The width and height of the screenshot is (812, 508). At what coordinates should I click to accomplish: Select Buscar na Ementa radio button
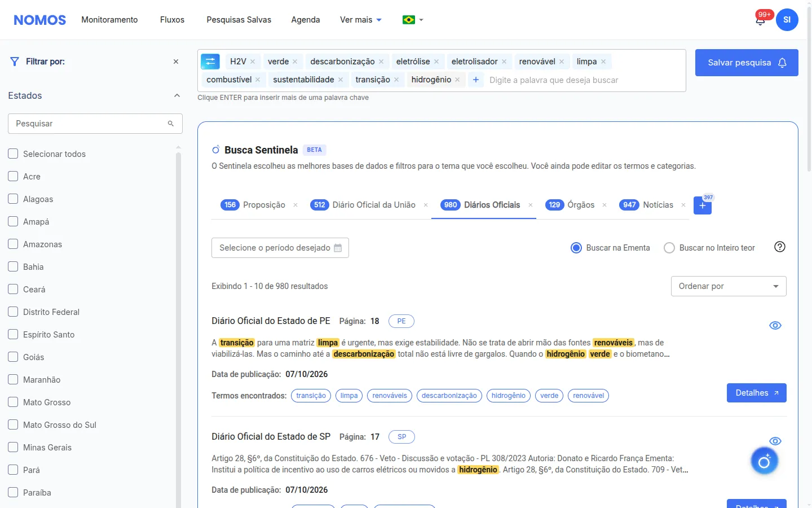[x=576, y=248]
